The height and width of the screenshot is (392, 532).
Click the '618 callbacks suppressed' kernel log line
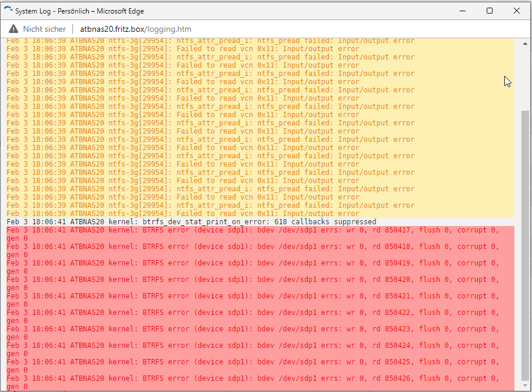pos(191,222)
